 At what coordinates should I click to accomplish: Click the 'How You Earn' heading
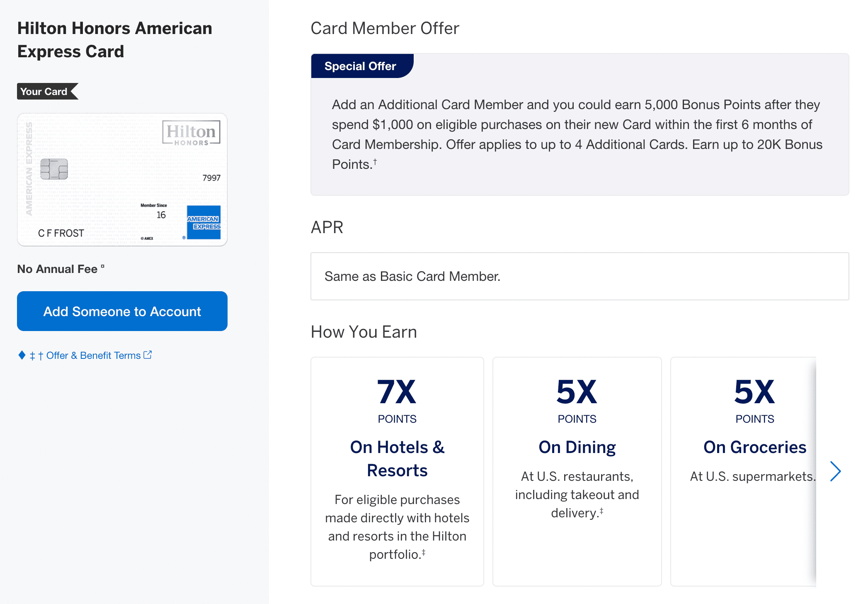coord(364,332)
